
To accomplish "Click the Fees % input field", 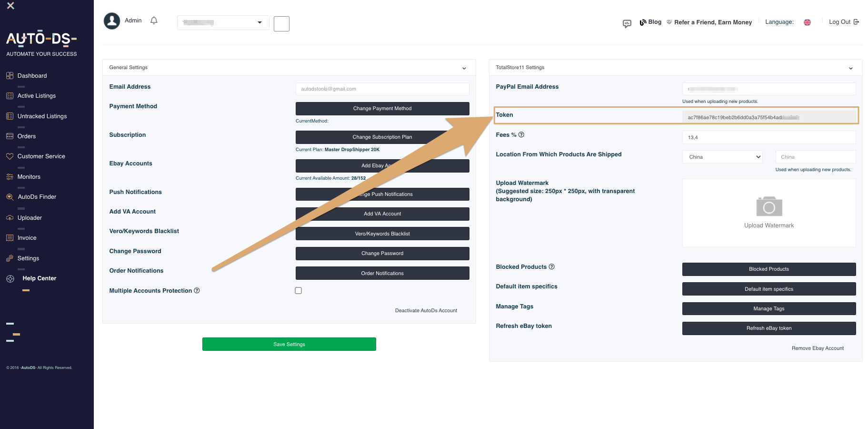I will 769,137.
